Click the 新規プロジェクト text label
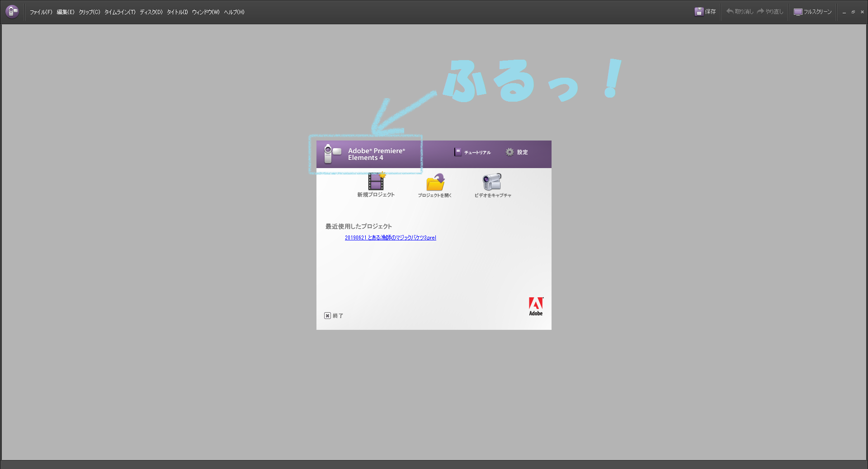868x469 pixels. [x=376, y=195]
